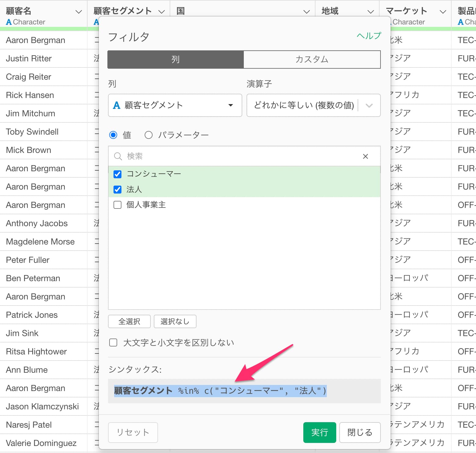Uncheck the コンシューマー checkbox

click(117, 174)
